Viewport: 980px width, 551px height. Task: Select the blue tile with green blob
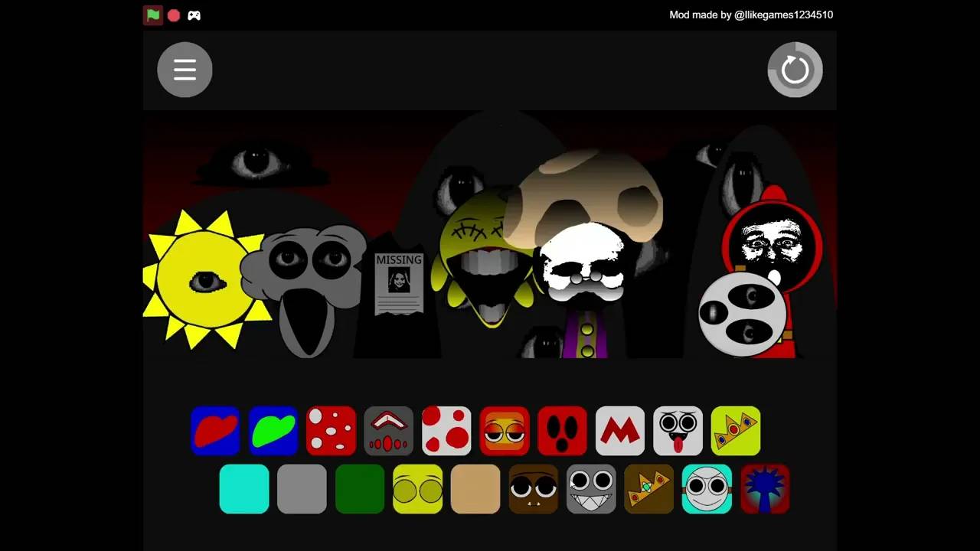[273, 431]
